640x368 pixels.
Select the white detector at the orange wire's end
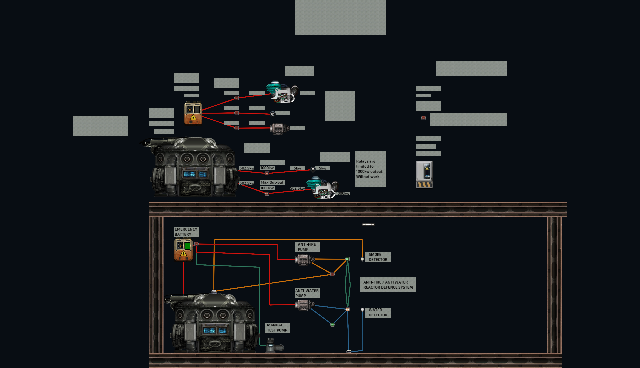click(x=362, y=259)
